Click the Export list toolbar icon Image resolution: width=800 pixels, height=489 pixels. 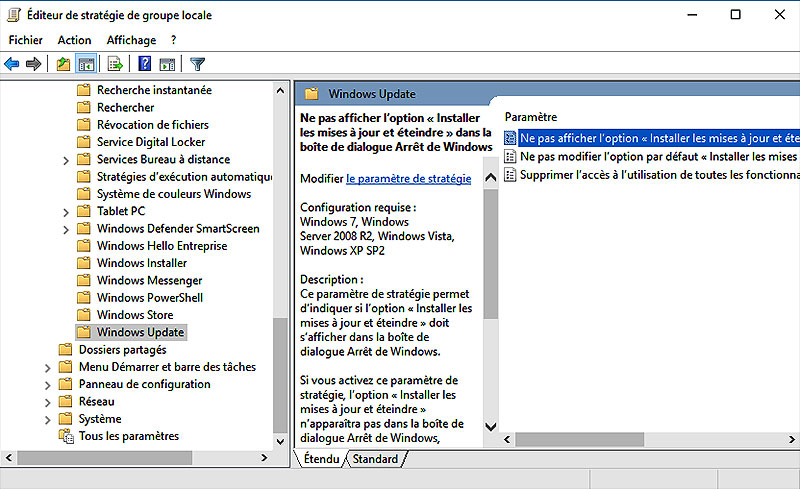click(x=115, y=64)
